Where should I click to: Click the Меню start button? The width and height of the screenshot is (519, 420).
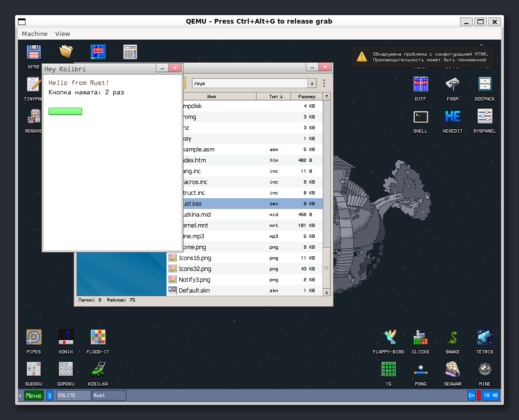click(33, 395)
